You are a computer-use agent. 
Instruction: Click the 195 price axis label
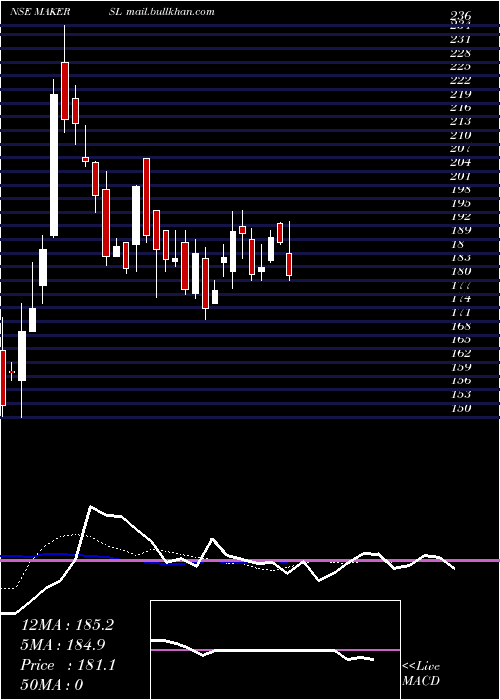461,203
